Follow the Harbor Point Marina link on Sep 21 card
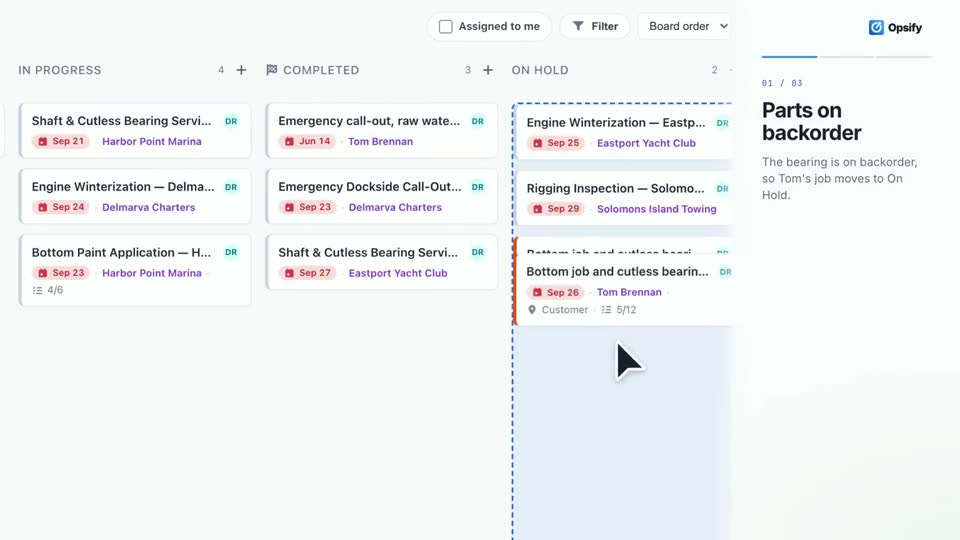This screenshot has width=960, height=540. (x=152, y=141)
